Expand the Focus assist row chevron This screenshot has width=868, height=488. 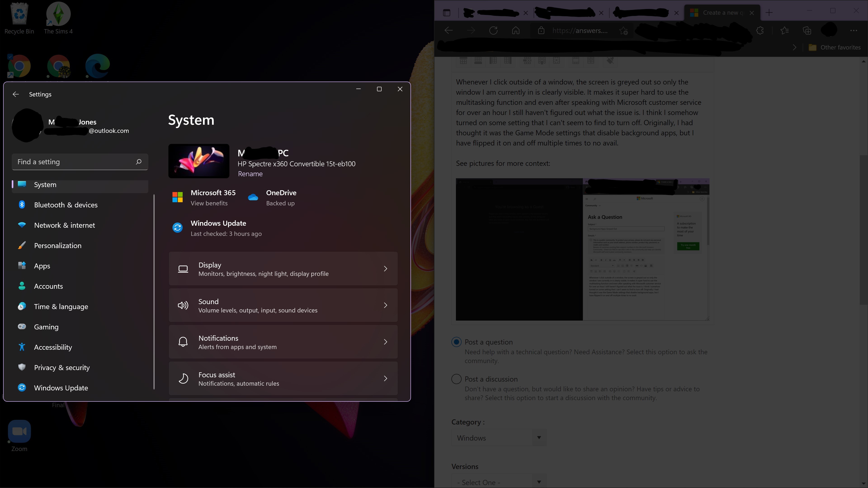coord(385,379)
